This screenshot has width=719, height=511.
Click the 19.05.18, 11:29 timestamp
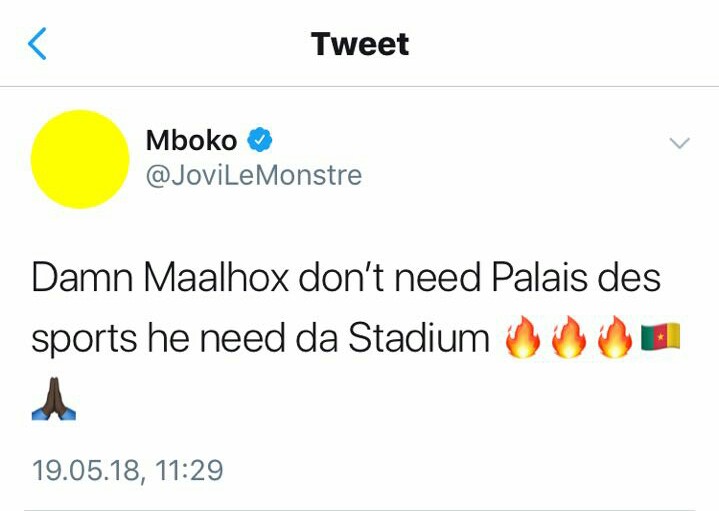coord(127,469)
